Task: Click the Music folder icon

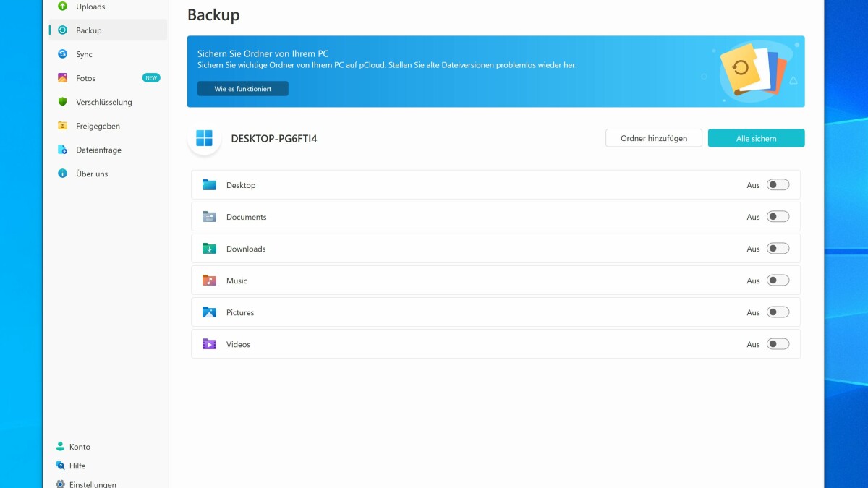Action: tap(209, 281)
